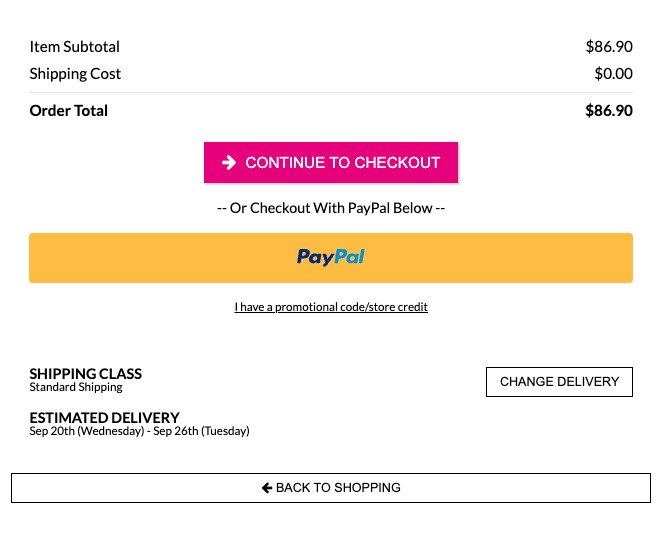Open the promotional code/store credit link
Screen dimensions: 662x536
[x=331, y=307]
